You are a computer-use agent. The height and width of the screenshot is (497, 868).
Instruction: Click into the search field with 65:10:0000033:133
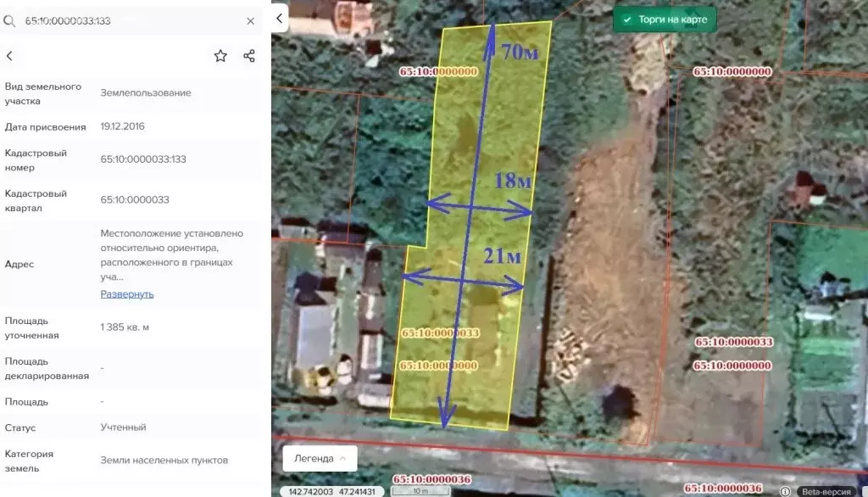coord(127,20)
